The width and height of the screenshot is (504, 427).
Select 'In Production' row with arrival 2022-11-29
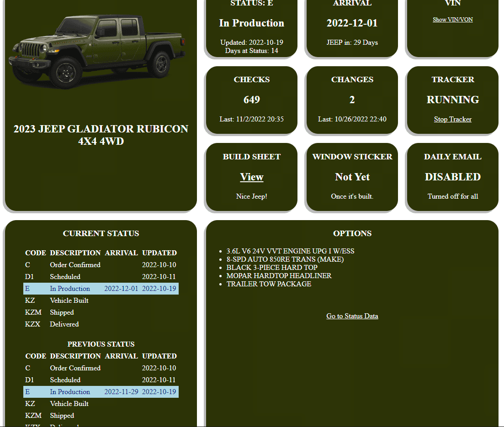pos(101,392)
